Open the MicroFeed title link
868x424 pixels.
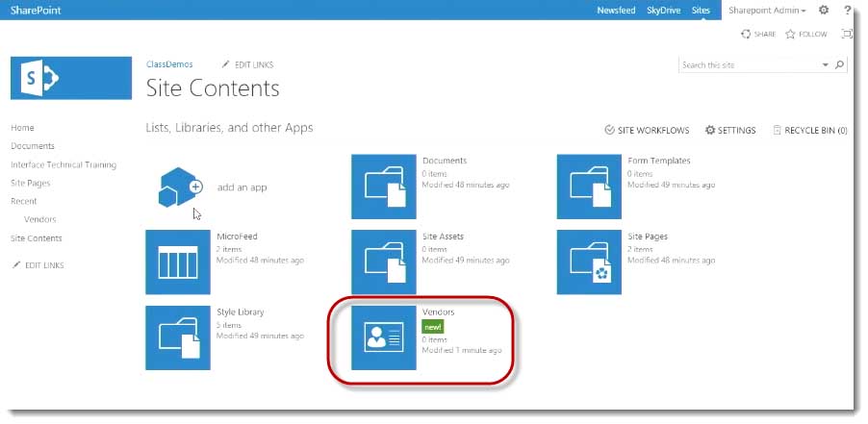pyautogui.click(x=237, y=237)
